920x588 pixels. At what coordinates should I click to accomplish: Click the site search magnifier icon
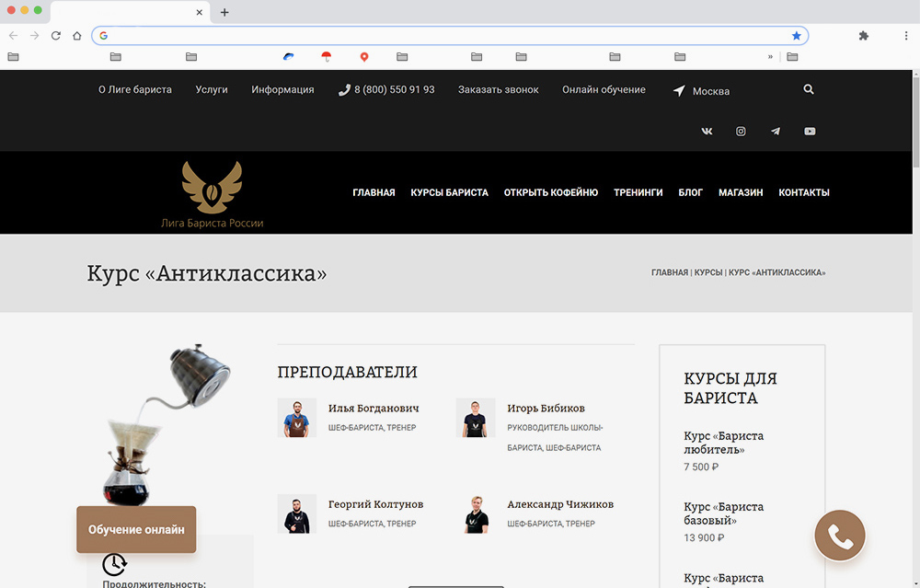pos(809,89)
